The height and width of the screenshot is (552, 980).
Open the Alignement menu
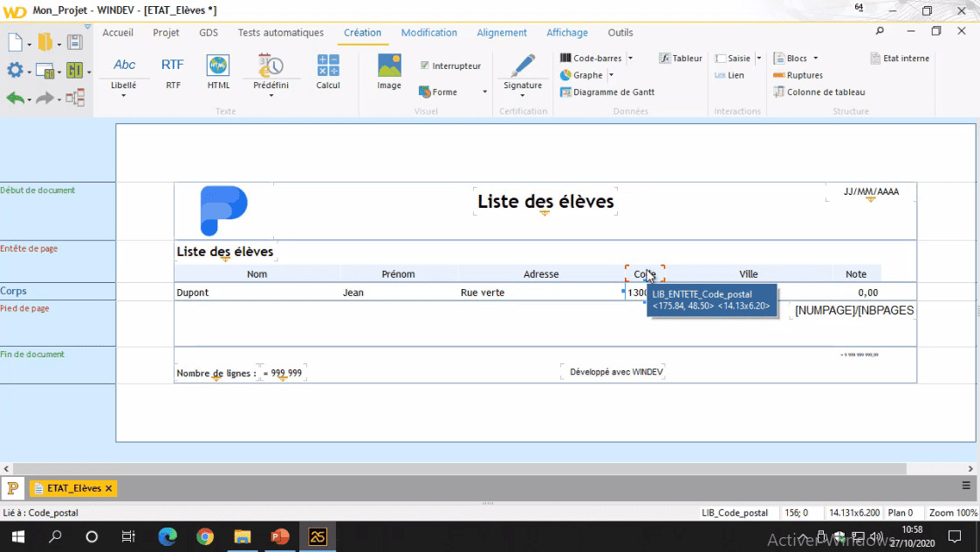502,32
